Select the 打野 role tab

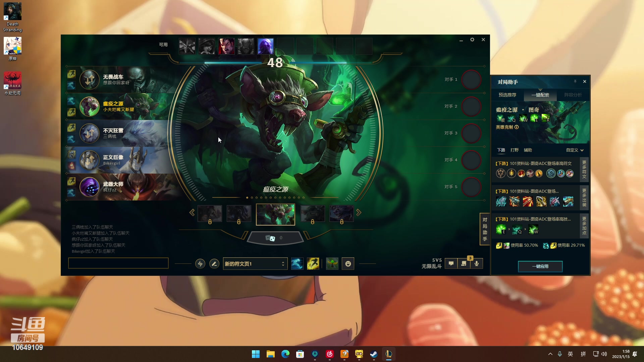pos(514,150)
